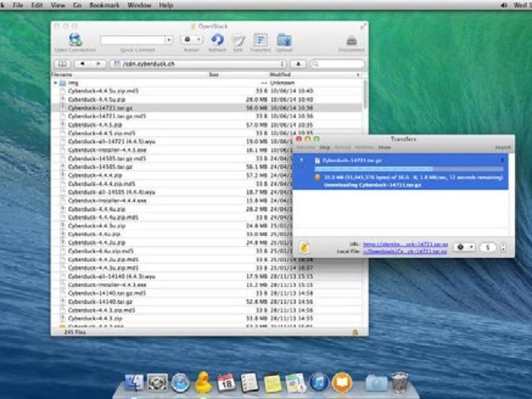Open Safari from the dock
Viewport: 532px width, 399px height.
(x=180, y=382)
